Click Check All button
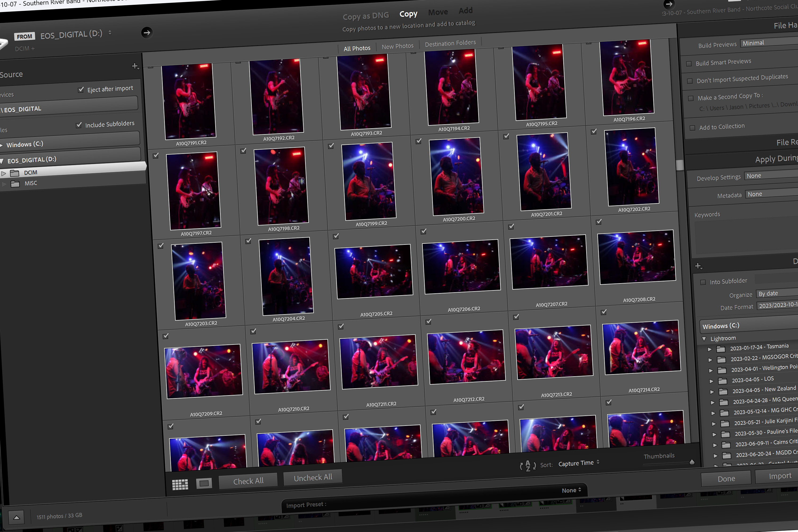 coord(248,481)
